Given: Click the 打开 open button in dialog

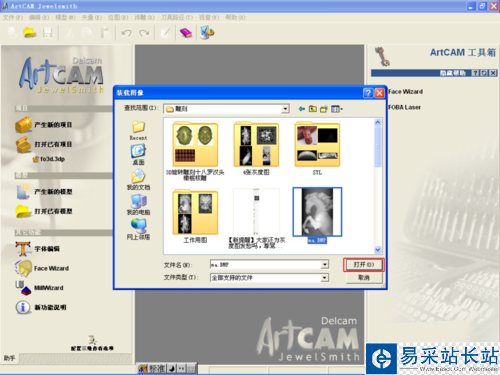Looking at the screenshot, I should (364, 265).
